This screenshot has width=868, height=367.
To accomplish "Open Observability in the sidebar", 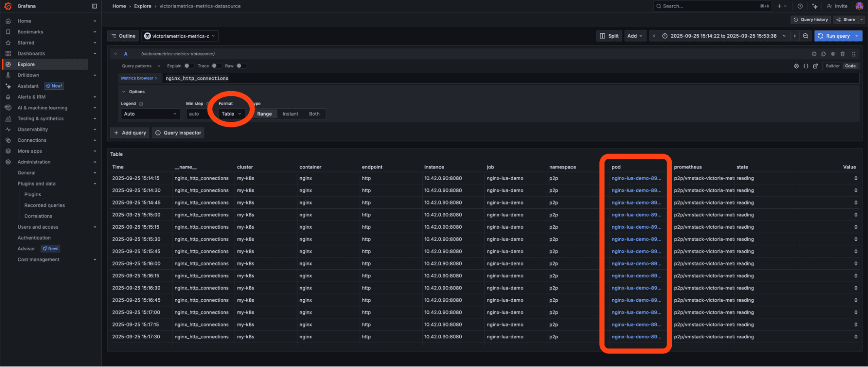I will point(33,129).
